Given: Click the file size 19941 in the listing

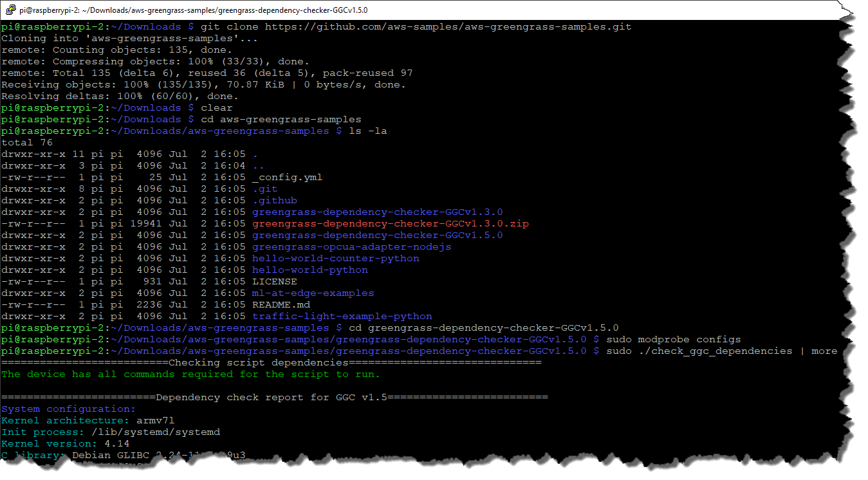Looking at the screenshot, I should 146,224.
